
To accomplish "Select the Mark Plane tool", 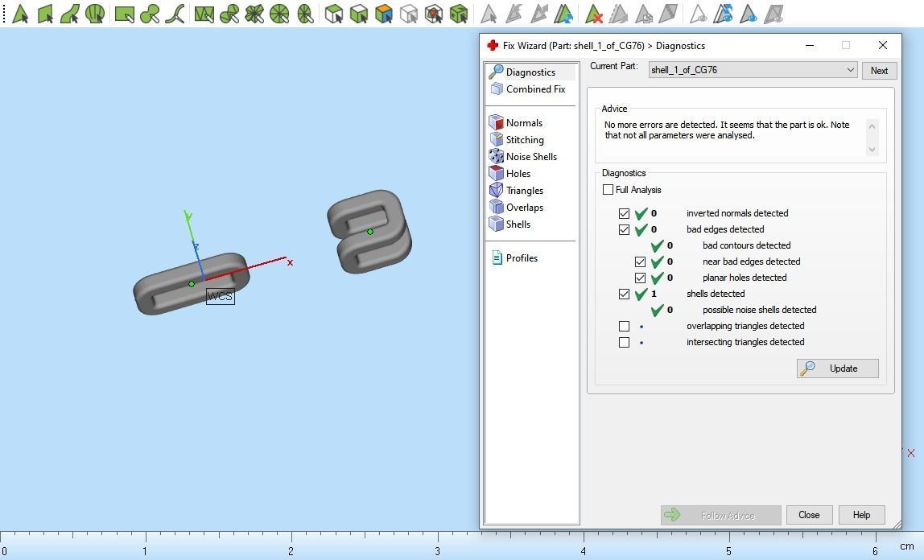I will (45, 14).
